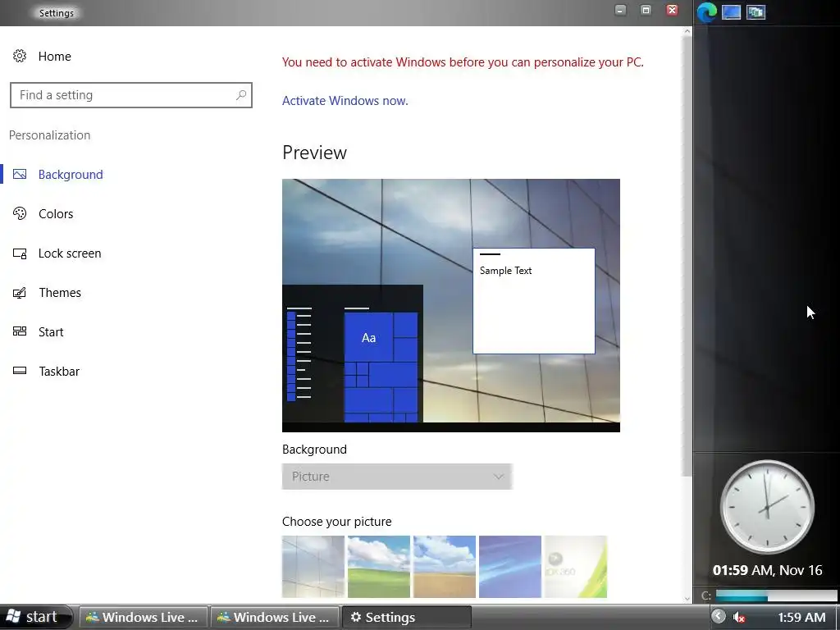
Task: Go to Colors settings
Action: point(56,214)
